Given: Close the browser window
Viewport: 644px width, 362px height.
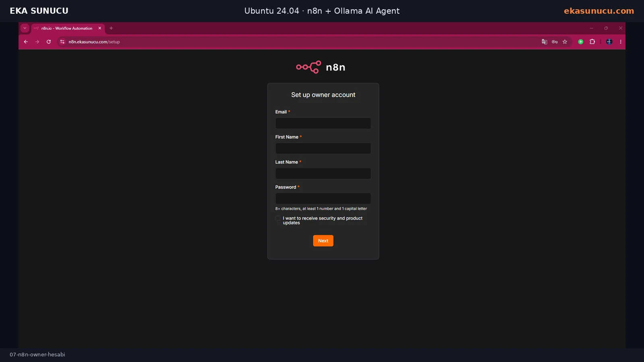Looking at the screenshot, I should (x=621, y=28).
